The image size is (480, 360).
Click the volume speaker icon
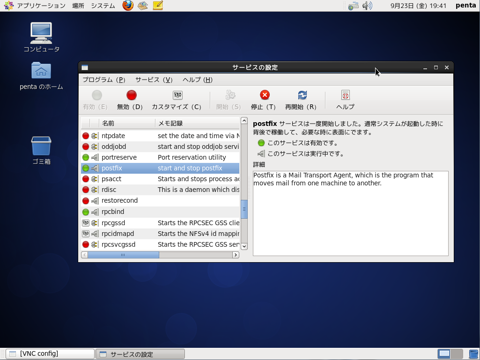(x=367, y=6)
